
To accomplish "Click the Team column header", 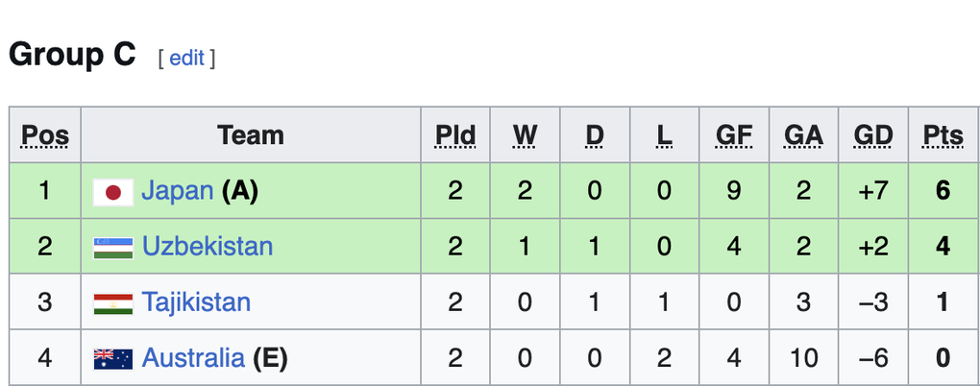I will pyautogui.click(x=251, y=135).
